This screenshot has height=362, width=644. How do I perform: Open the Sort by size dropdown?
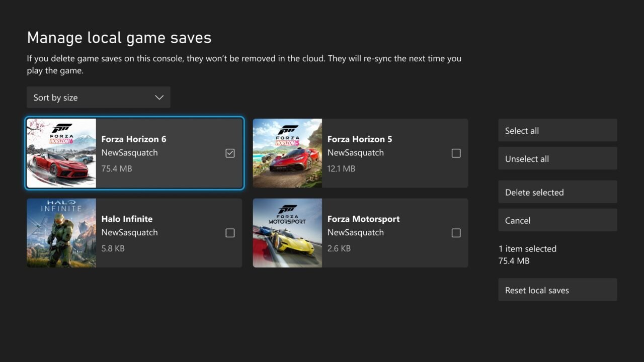(x=99, y=98)
